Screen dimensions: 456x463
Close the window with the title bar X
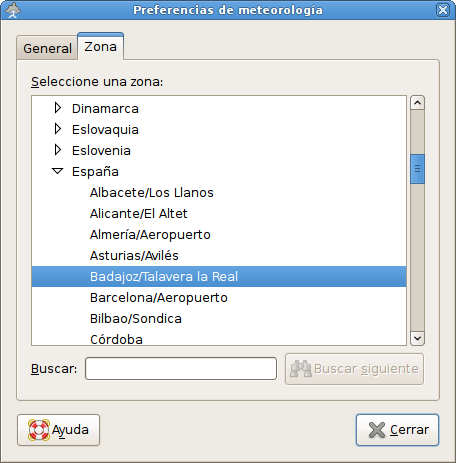[443, 10]
